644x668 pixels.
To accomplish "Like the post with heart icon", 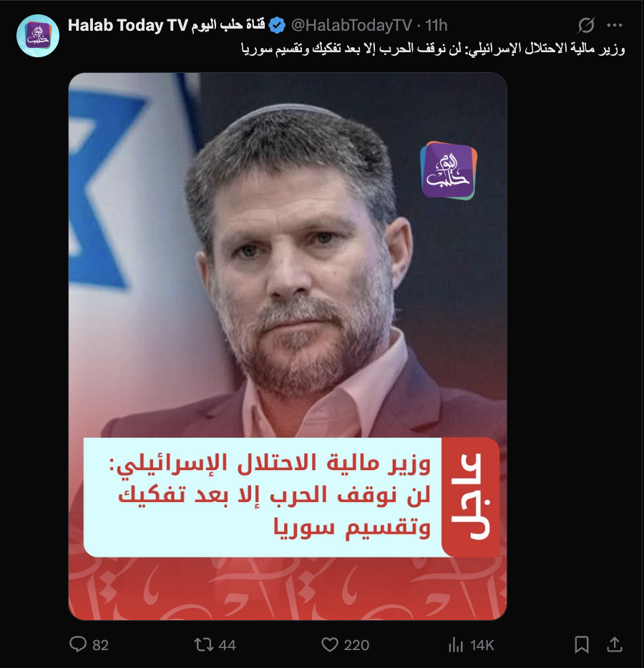I will tap(329, 644).
